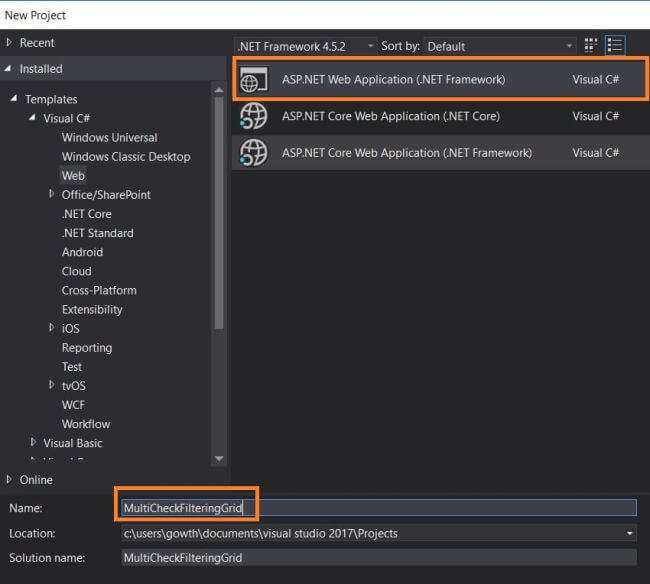The image size is (650, 584).
Task: Expand the iOS templates node
Action: click(x=51, y=327)
